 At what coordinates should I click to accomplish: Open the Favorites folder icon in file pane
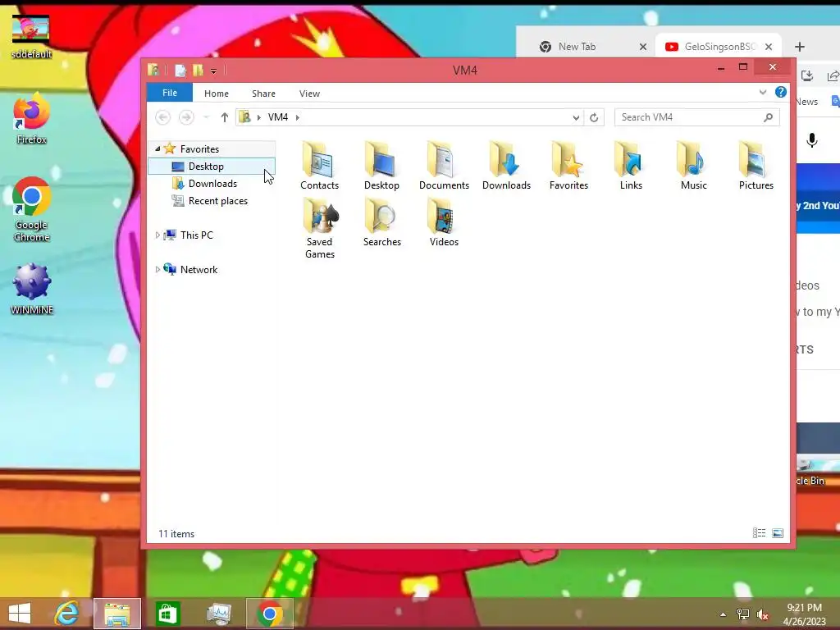tap(568, 166)
